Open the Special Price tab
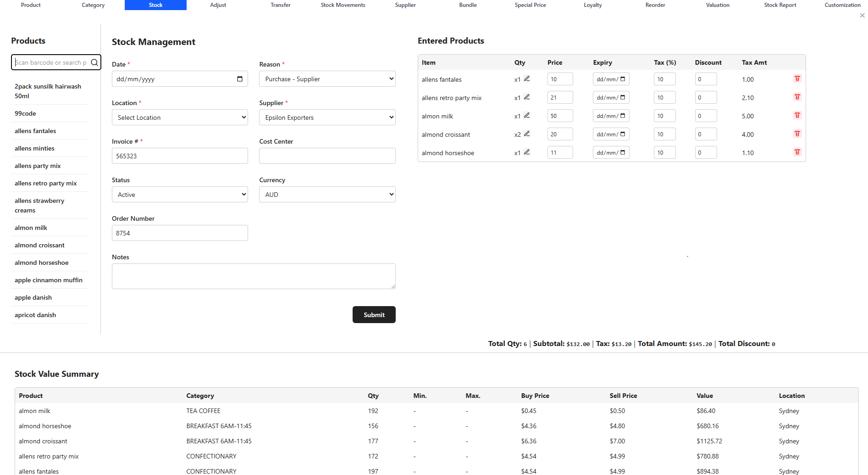The height and width of the screenshot is (475, 868). tap(531, 5)
